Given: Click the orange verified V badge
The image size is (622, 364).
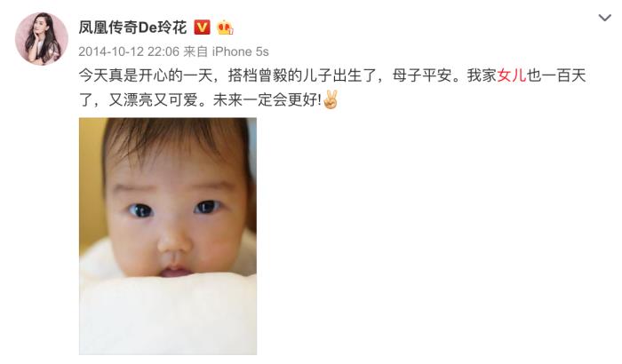Looking at the screenshot, I should 202,28.
